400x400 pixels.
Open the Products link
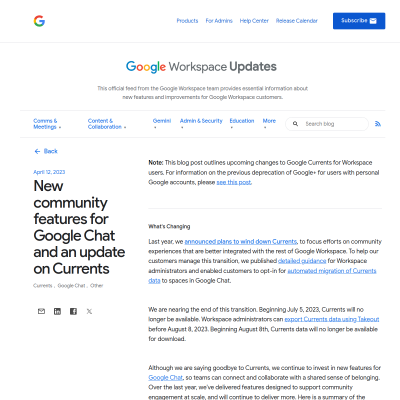(x=187, y=21)
